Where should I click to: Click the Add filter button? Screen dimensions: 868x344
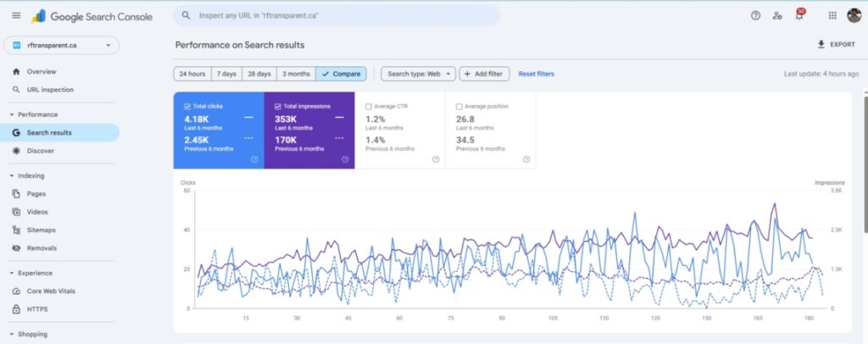[x=483, y=74]
